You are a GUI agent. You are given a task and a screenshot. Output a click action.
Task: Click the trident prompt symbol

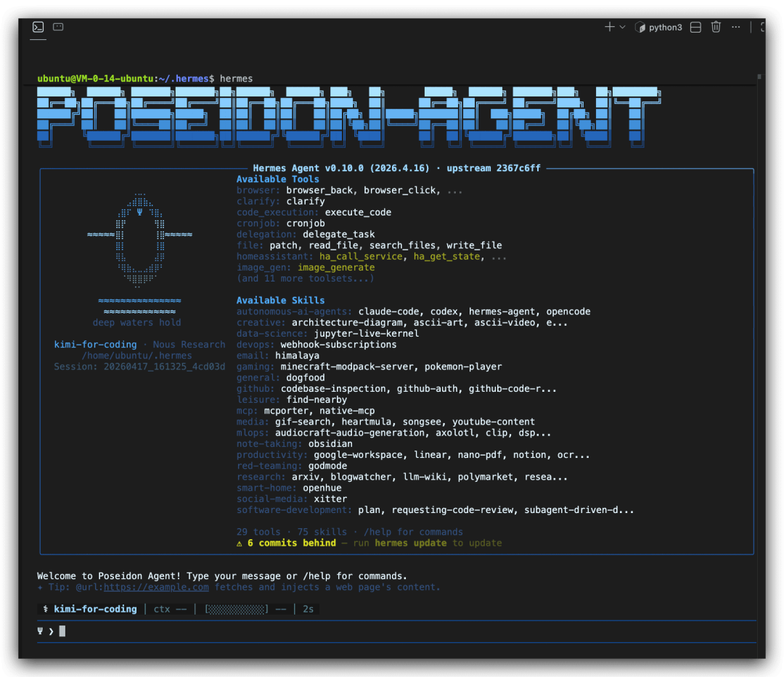tap(40, 631)
